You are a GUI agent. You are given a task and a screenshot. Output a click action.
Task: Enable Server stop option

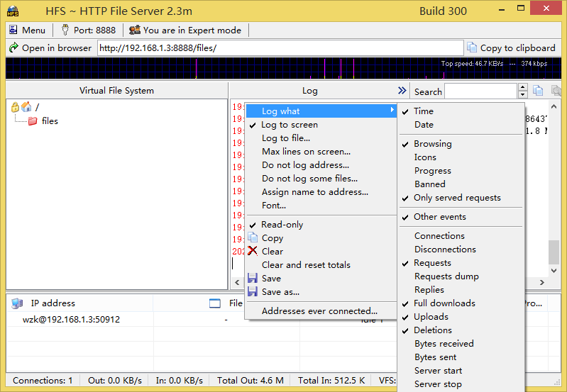461,384
